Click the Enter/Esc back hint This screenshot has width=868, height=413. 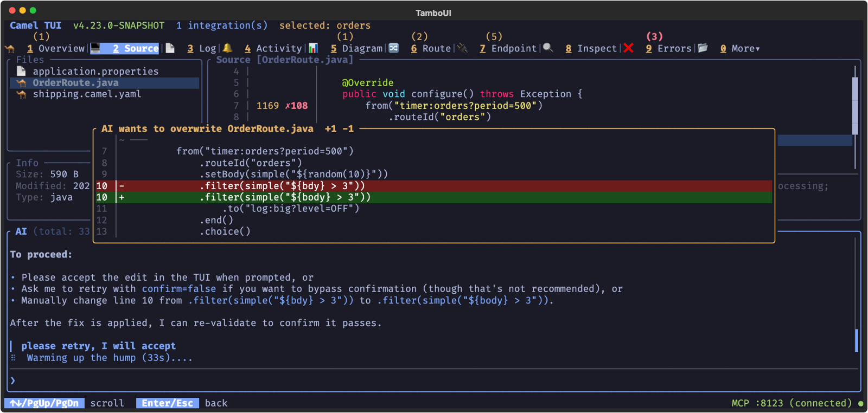(x=167, y=403)
